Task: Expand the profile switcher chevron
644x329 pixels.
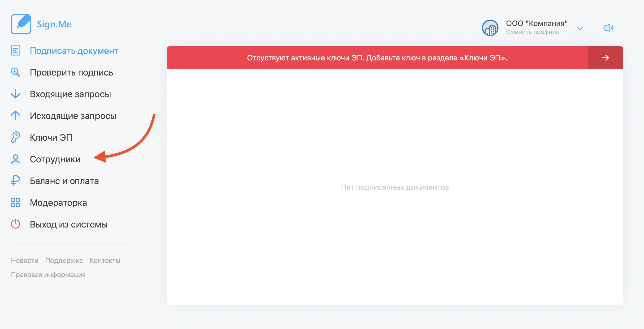Action: 580,29
